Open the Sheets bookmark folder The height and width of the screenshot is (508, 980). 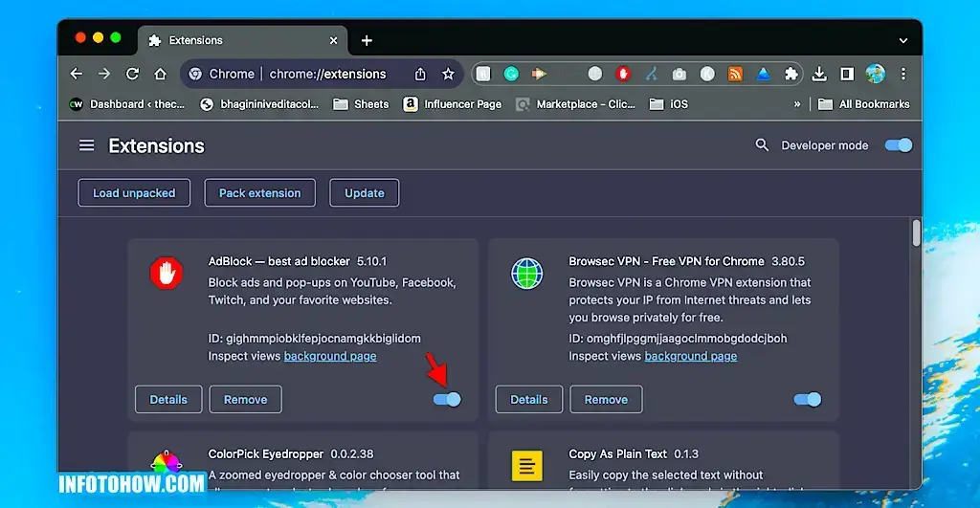361,104
